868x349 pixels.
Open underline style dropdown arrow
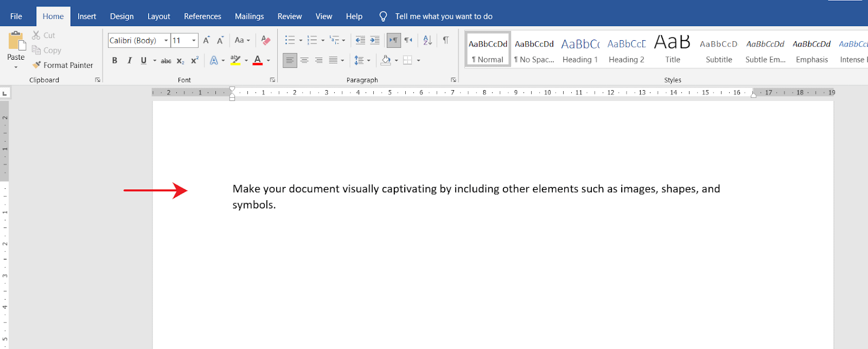[155, 61]
